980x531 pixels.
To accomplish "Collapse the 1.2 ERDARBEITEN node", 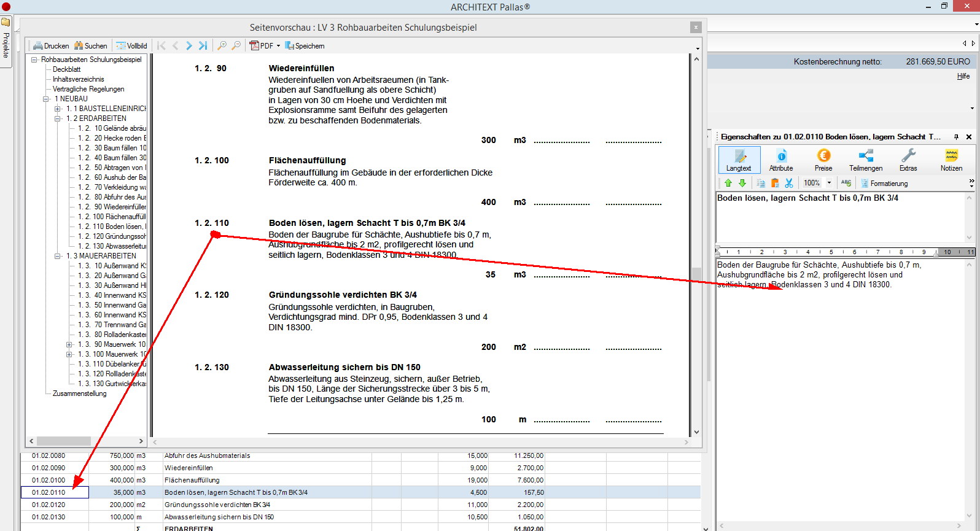I will point(58,118).
